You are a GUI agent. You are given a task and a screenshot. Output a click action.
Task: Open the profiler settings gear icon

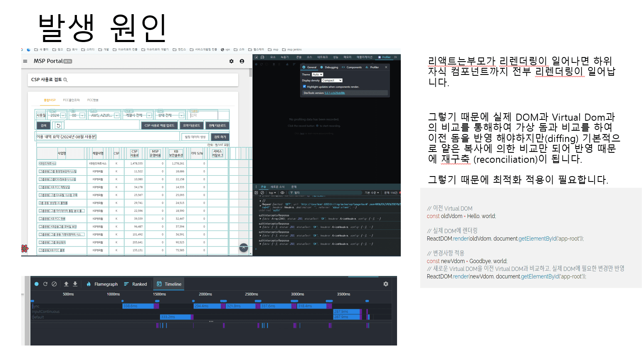[386, 284]
